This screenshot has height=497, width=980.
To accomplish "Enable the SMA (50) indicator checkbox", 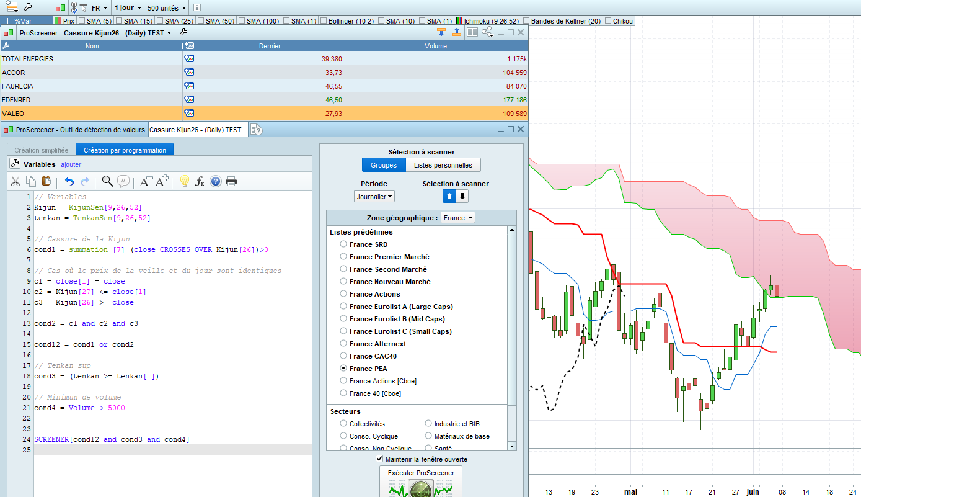I will [201, 20].
